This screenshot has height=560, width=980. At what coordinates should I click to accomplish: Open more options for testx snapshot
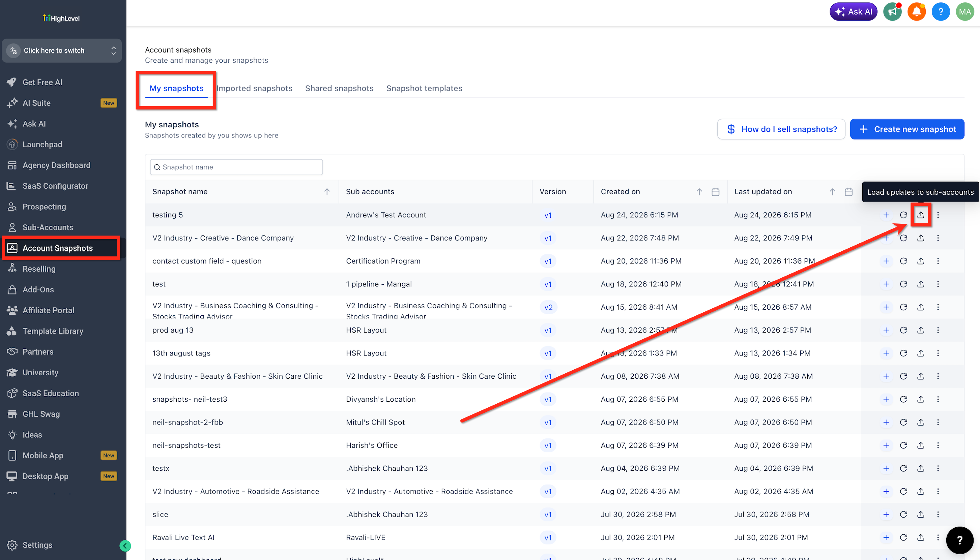pyautogui.click(x=938, y=468)
